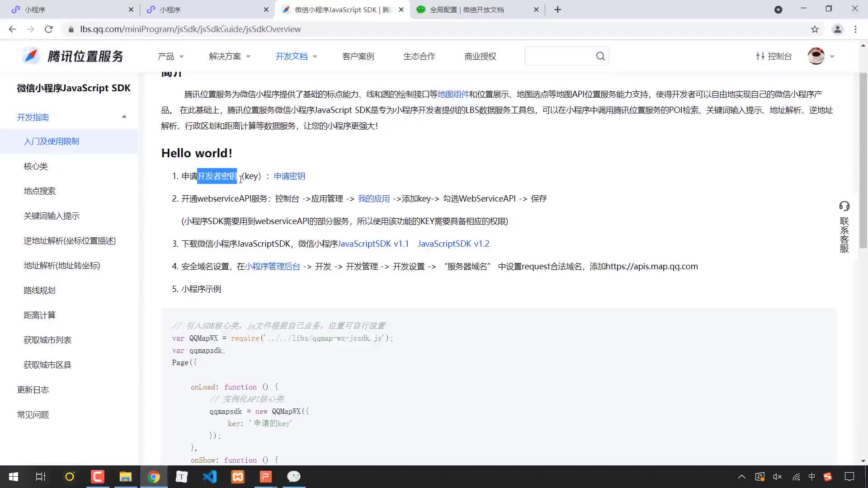Screen dimensions: 868x488
Task: Expand the 开发文档 dropdown menu
Action: coord(296,56)
